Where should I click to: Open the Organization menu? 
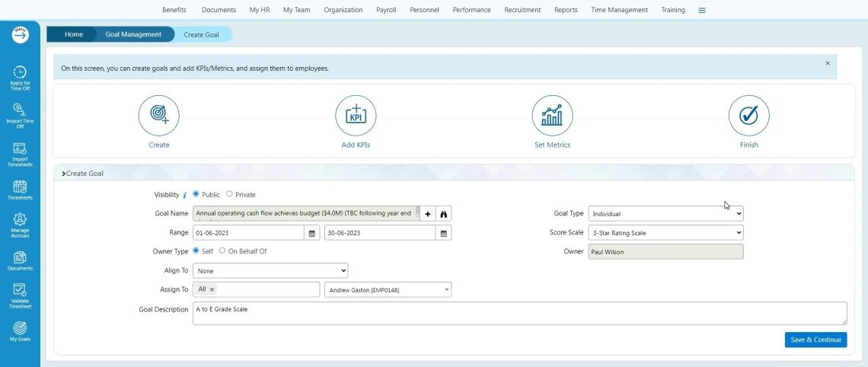pos(343,10)
